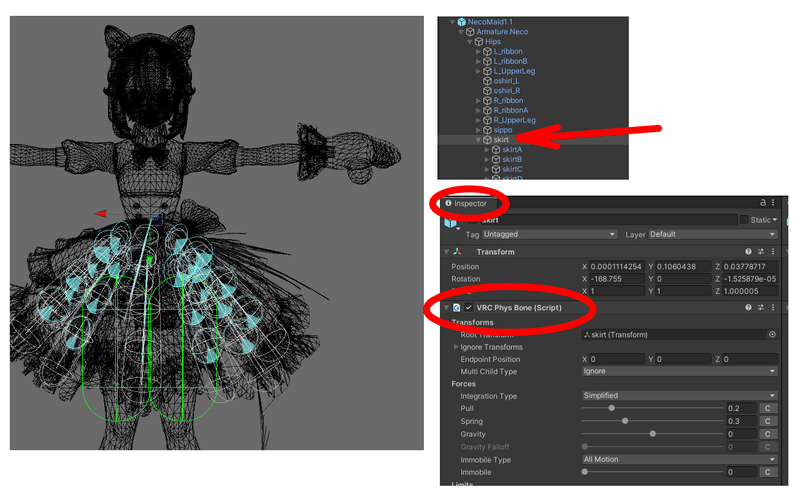This screenshot has height=501, width=800.
Task: Open the Immobile Type dropdown
Action: [680, 460]
